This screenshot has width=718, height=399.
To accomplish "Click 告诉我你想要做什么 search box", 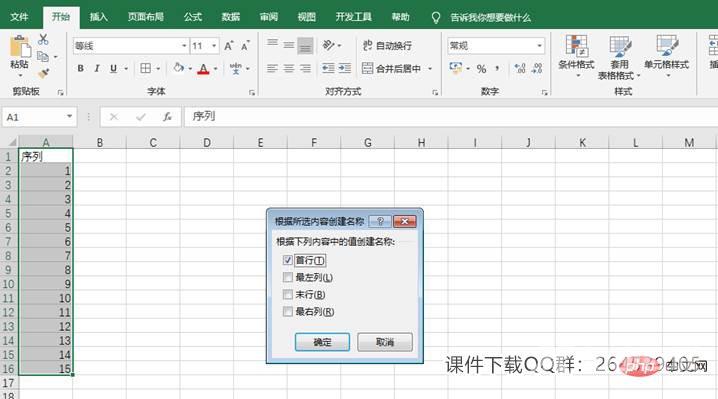I will coord(490,17).
